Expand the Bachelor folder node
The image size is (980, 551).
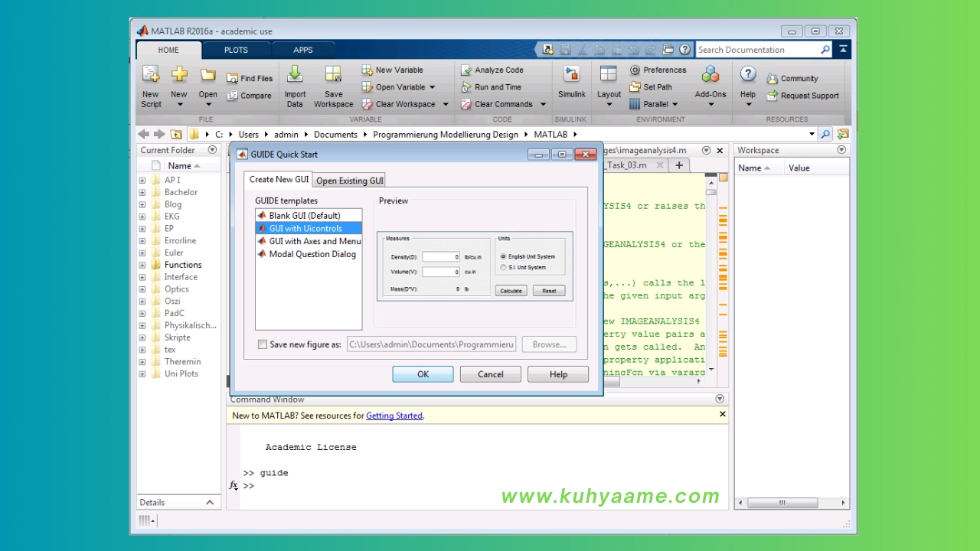[142, 192]
